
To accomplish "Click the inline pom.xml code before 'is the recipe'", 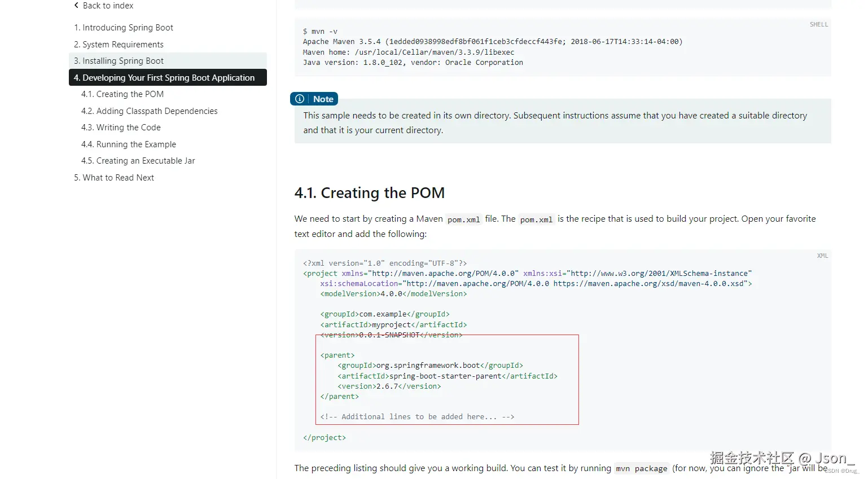I will 536,219.
